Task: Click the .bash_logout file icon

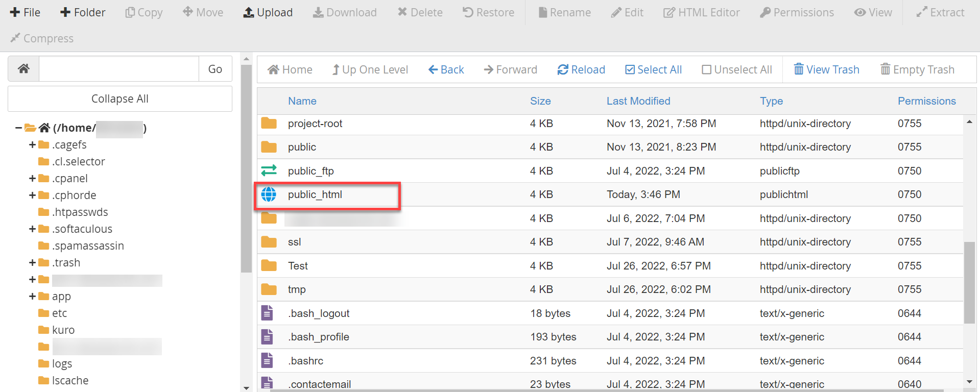Action: pyautogui.click(x=267, y=313)
